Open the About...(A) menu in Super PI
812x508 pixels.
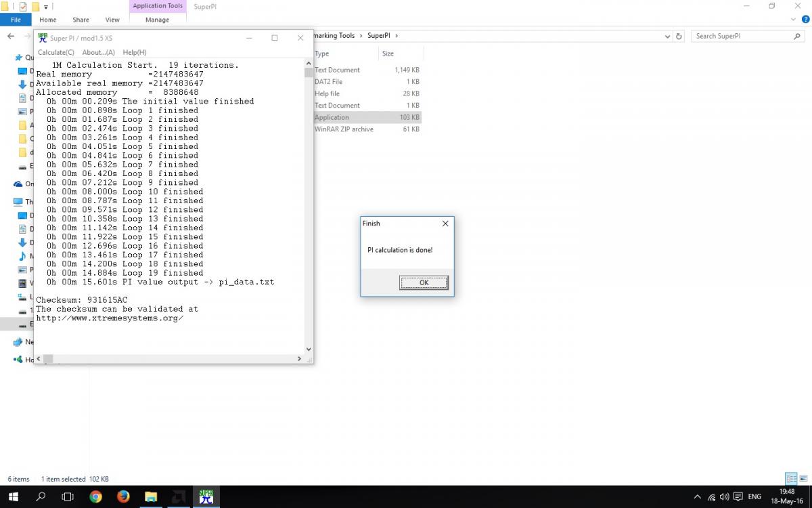[x=99, y=52]
